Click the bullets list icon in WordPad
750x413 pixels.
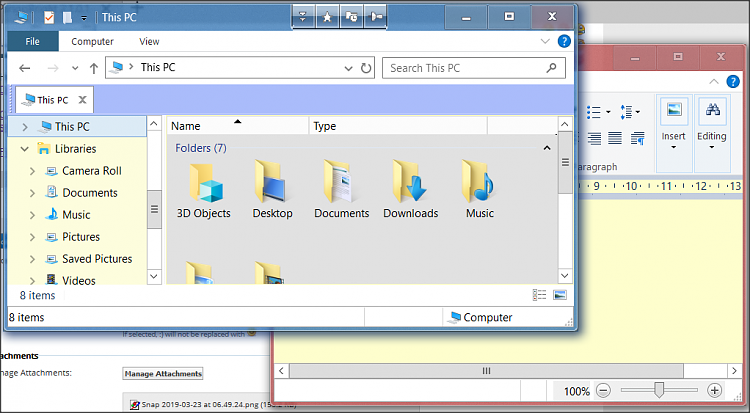point(594,112)
